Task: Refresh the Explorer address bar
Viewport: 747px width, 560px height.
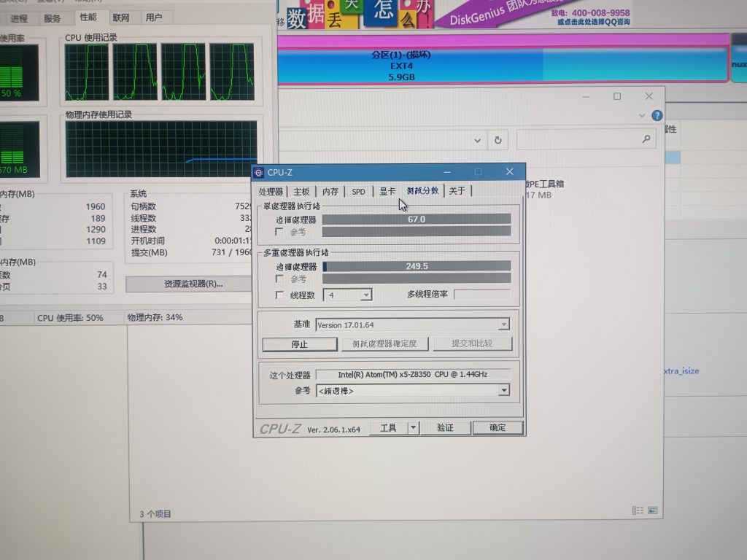Action: [498, 140]
